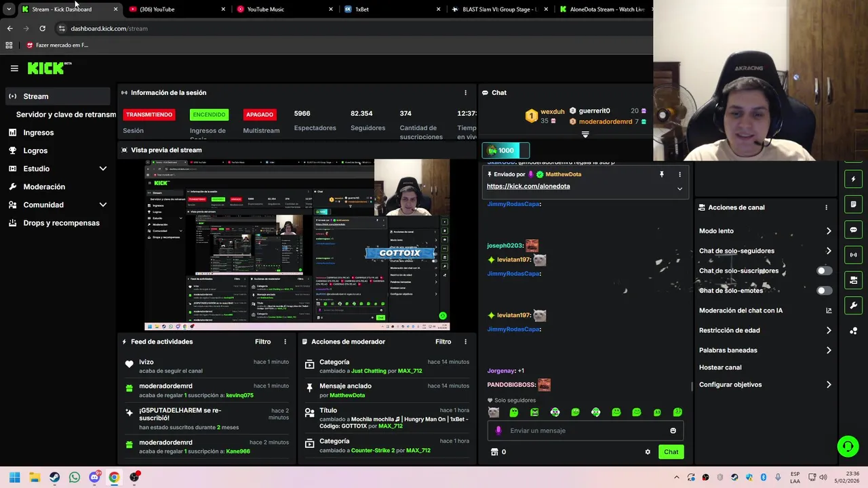Viewport: 868px width, 488px height.
Task: Open Servidor y clave de retransmisión
Action: point(66,115)
